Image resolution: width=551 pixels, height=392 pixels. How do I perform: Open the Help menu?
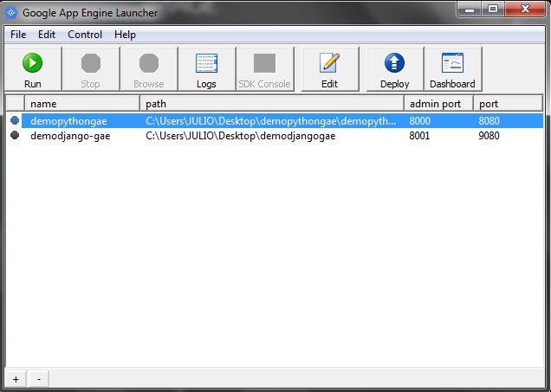coord(125,35)
